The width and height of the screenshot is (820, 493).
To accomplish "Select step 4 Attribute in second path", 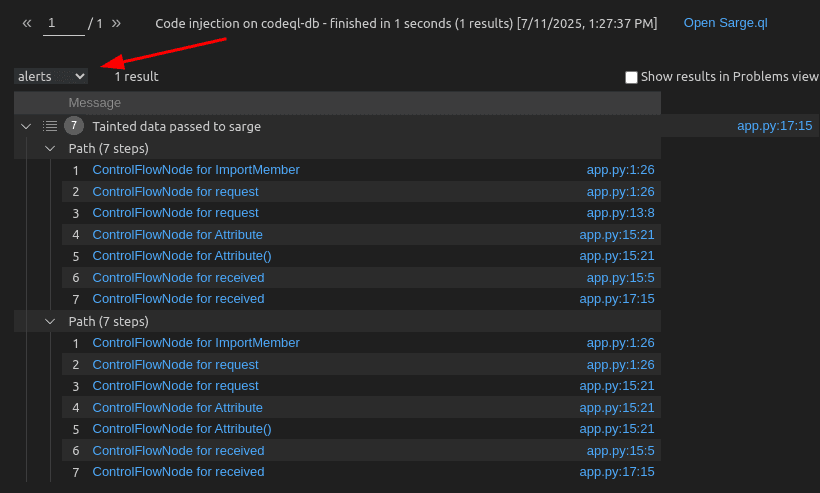I will pyautogui.click(x=177, y=408).
